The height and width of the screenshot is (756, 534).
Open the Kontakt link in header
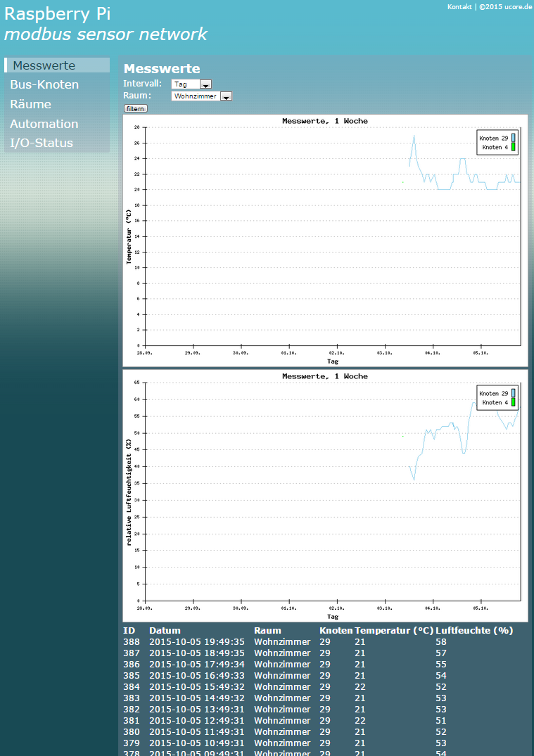459,7
